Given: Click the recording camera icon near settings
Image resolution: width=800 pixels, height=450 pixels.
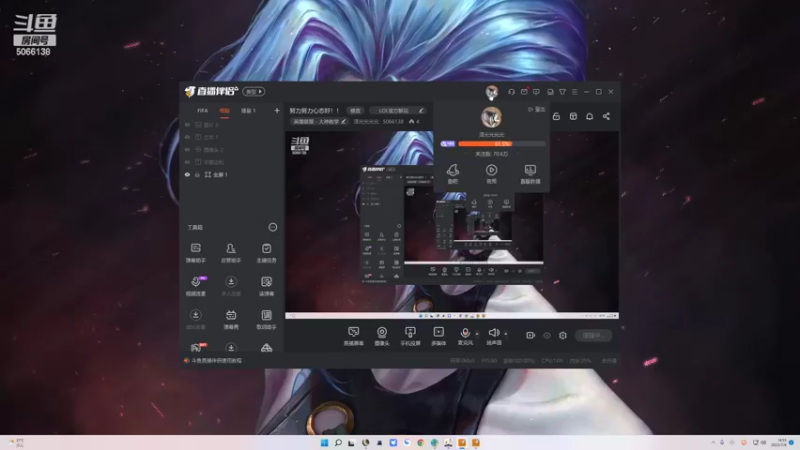Looking at the screenshot, I should tap(531, 335).
